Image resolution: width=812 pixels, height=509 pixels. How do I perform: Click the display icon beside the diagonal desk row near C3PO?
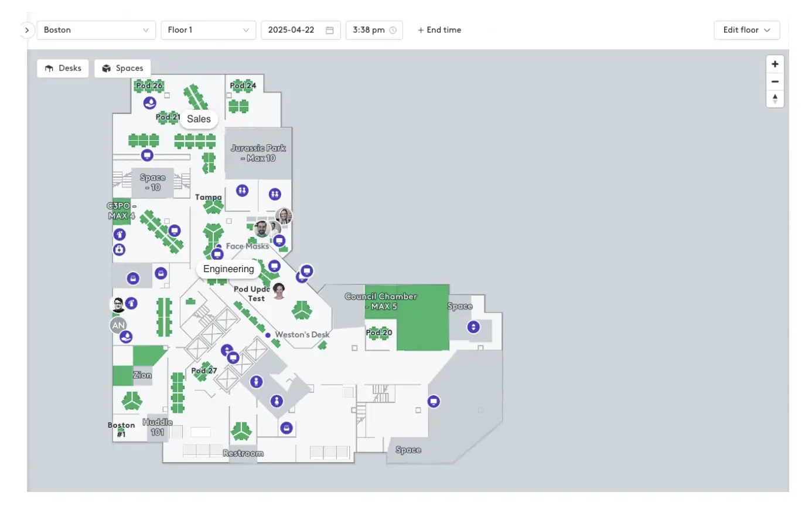click(174, 230)
